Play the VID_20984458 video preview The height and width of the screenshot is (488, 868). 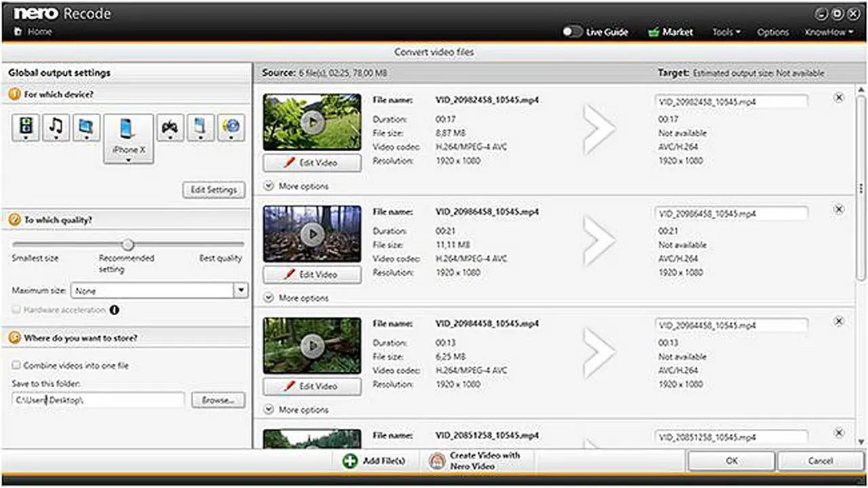[x=312, y=346]
